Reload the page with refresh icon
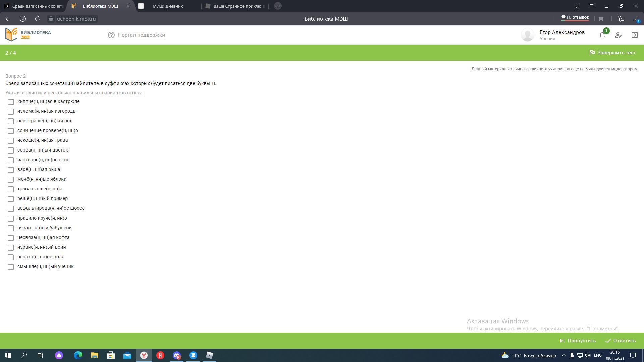 38,19
